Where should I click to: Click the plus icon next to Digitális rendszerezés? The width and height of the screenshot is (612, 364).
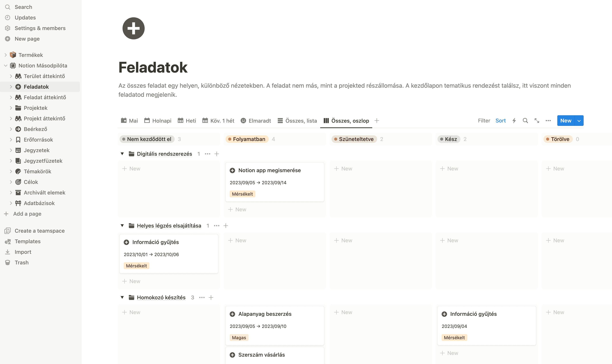pos(217,153)
